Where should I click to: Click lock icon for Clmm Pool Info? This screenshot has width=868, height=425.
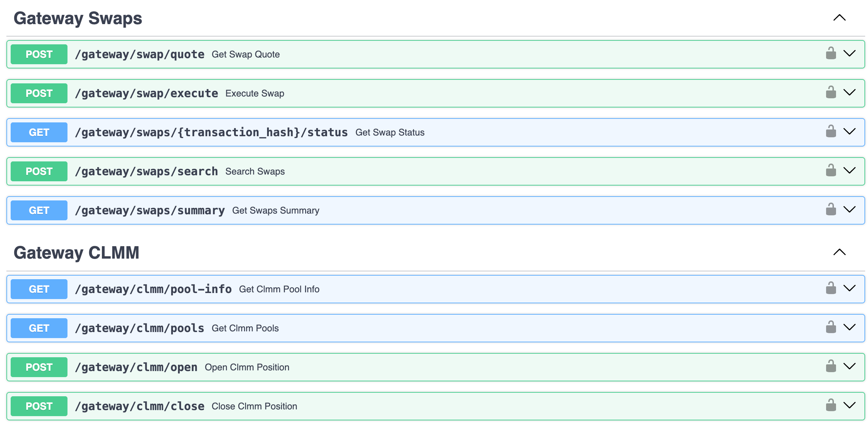tap(831, 288)
